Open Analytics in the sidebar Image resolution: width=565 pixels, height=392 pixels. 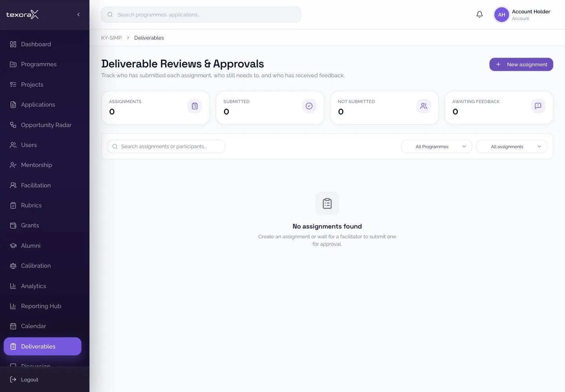click(42, 286)
